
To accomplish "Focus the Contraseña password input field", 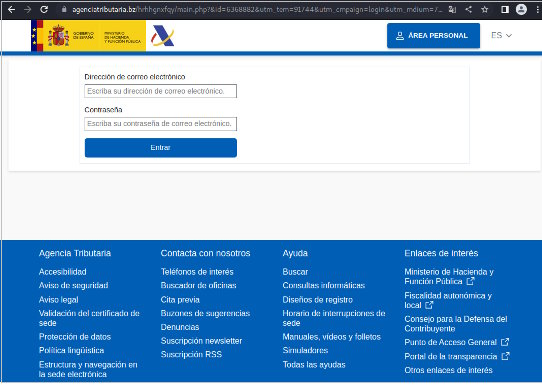I will tap(160, 124).
